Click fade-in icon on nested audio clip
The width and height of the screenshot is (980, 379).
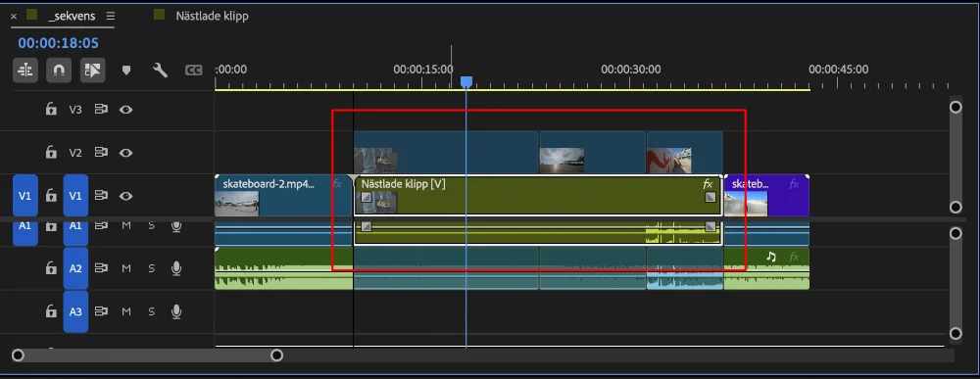(x=367, y=226)
